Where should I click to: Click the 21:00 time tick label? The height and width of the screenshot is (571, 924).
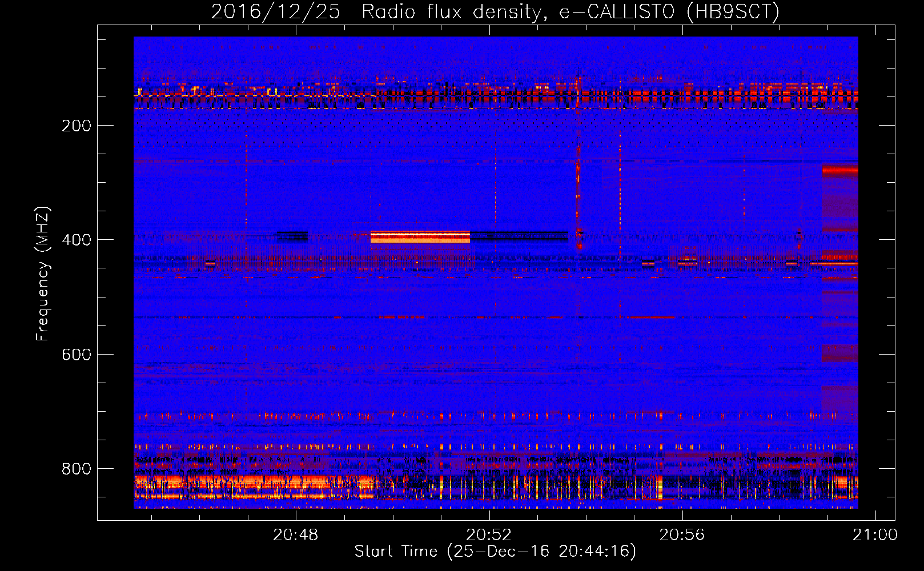point(875,535)
